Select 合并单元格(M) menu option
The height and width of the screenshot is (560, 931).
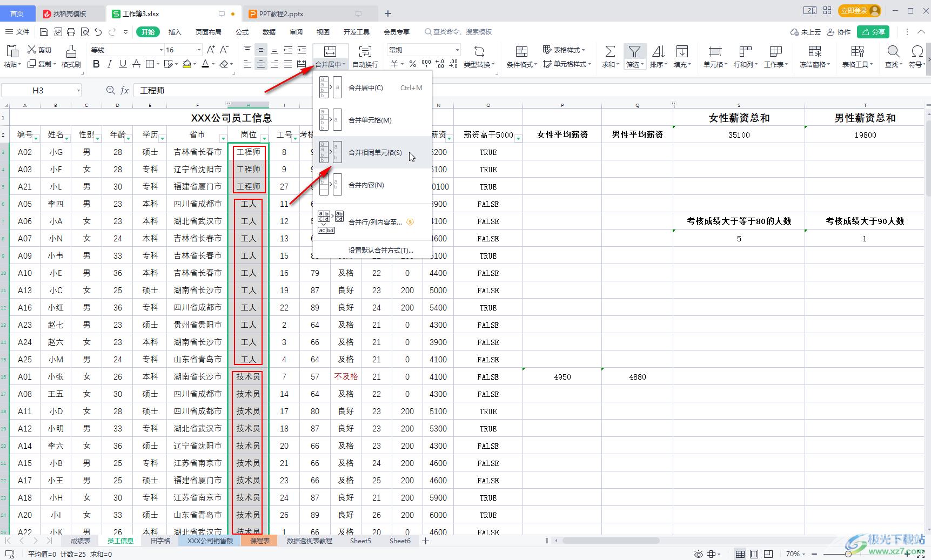[x=373, y=120]
